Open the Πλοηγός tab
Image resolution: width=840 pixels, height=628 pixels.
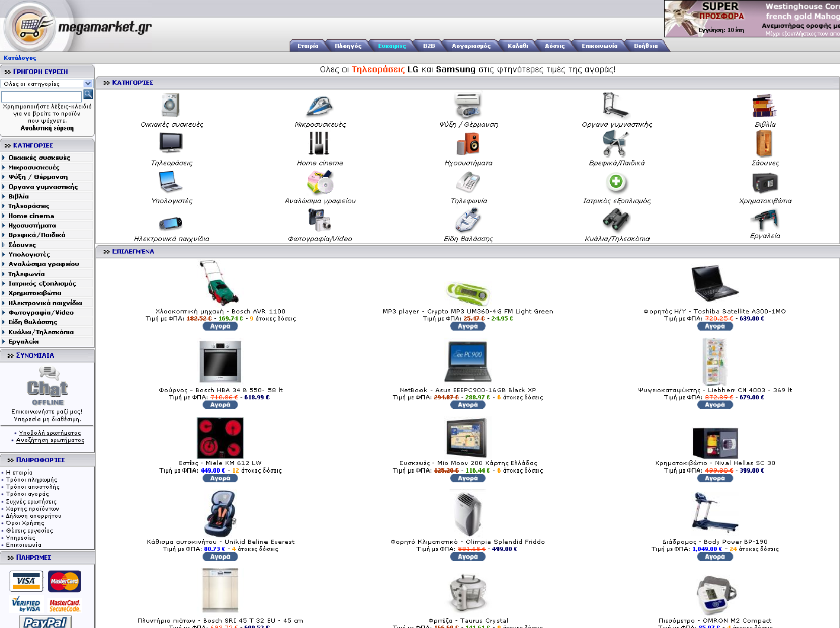pyautogui.click(x=348, y=46)
